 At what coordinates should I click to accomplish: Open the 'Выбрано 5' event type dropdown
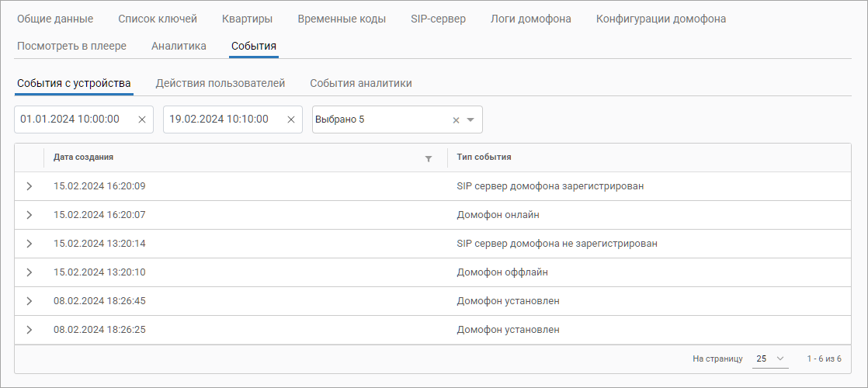tap(470, 120)
